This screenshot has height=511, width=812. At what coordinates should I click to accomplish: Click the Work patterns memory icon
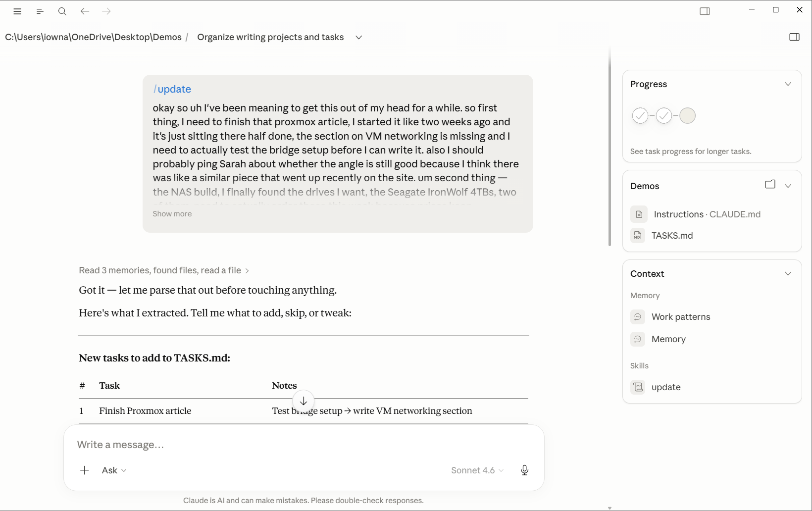[x=638, y=317]
